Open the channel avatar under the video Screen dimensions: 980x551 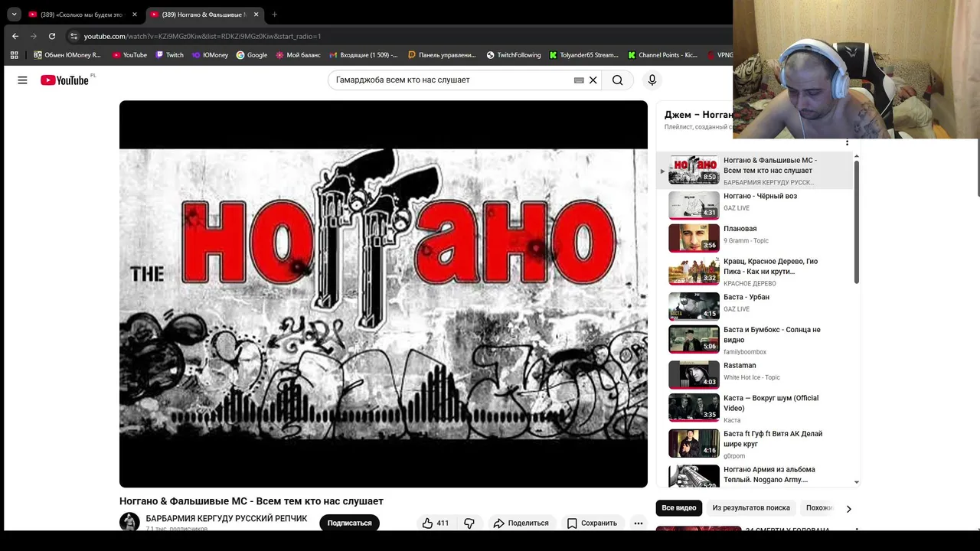[129, 523]
